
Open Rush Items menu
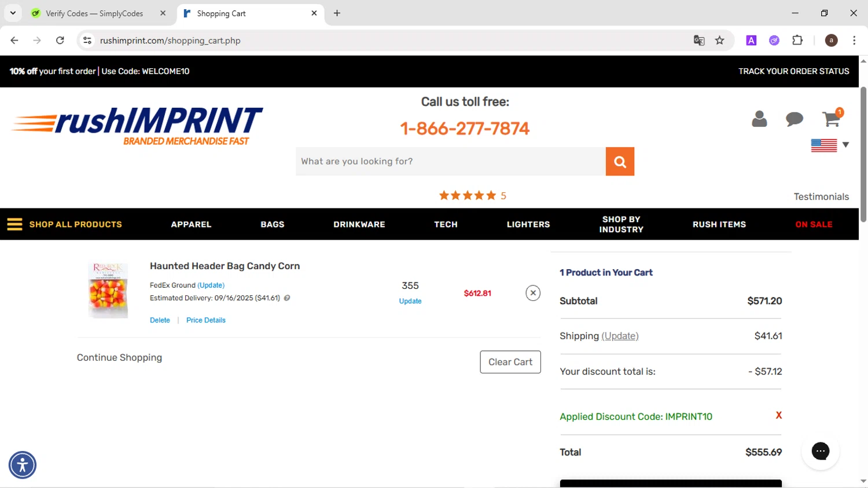tap(719, 225)
